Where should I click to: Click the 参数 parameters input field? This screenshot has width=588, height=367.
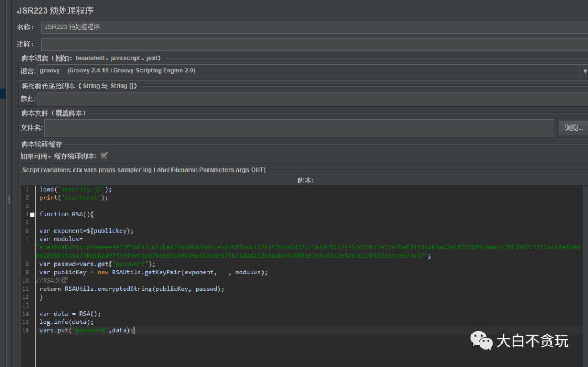click(x=312, y=99)
